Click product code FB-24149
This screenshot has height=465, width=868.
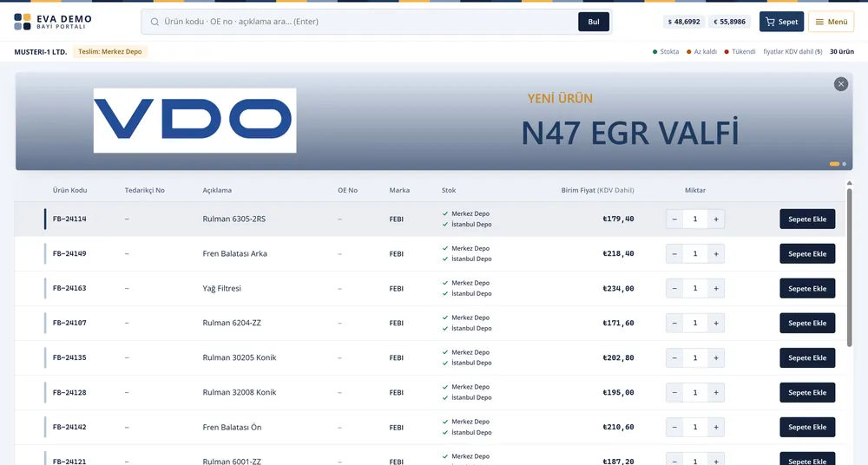coord(69,254)
